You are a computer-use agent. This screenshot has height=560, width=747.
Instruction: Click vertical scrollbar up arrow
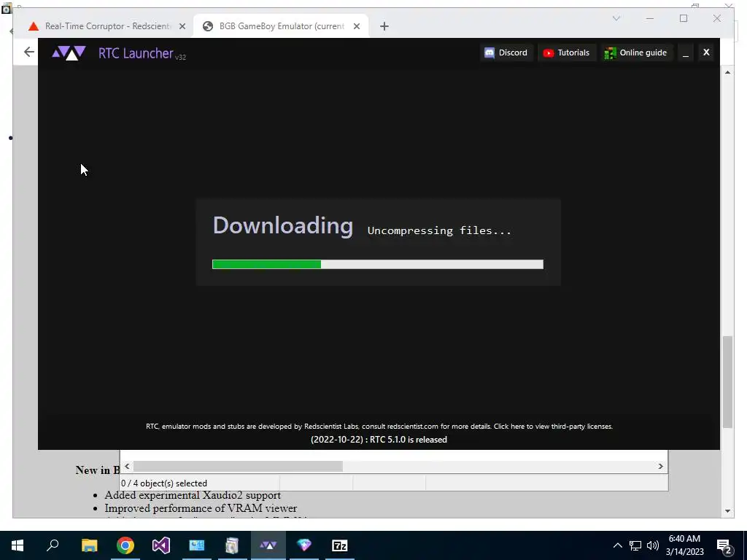click(727, 72)
